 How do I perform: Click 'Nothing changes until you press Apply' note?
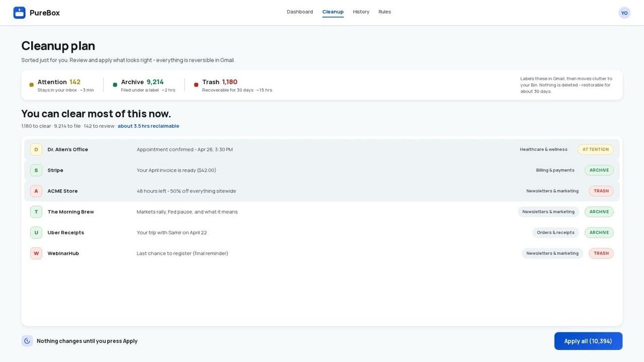tap(87, 341)
